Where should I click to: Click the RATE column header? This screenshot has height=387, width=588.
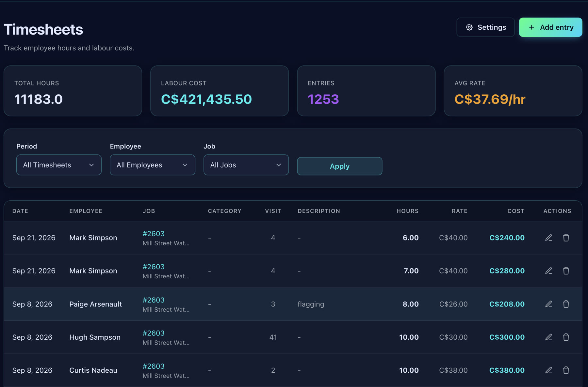click(x=460, y=211)
